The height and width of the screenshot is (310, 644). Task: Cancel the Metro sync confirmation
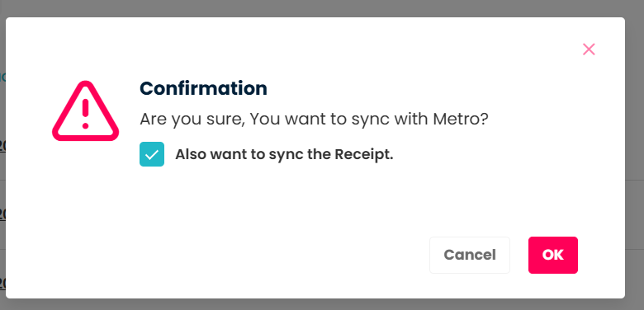[470, 255]
